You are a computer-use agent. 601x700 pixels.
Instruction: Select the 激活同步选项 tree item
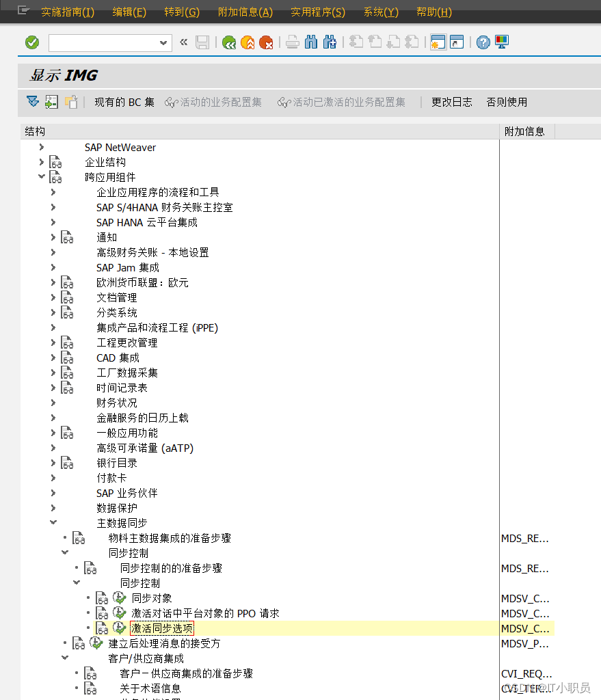(x=162, y=628)
